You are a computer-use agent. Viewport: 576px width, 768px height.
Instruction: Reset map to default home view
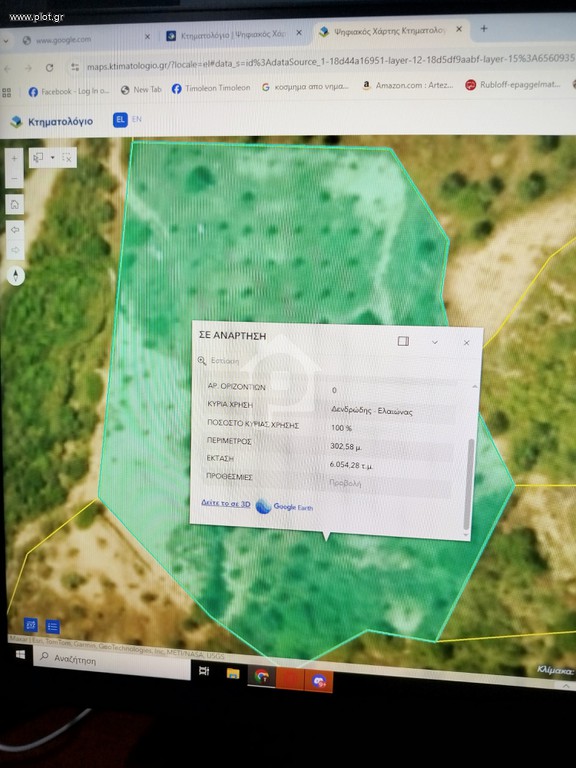[x=15, y=204]
